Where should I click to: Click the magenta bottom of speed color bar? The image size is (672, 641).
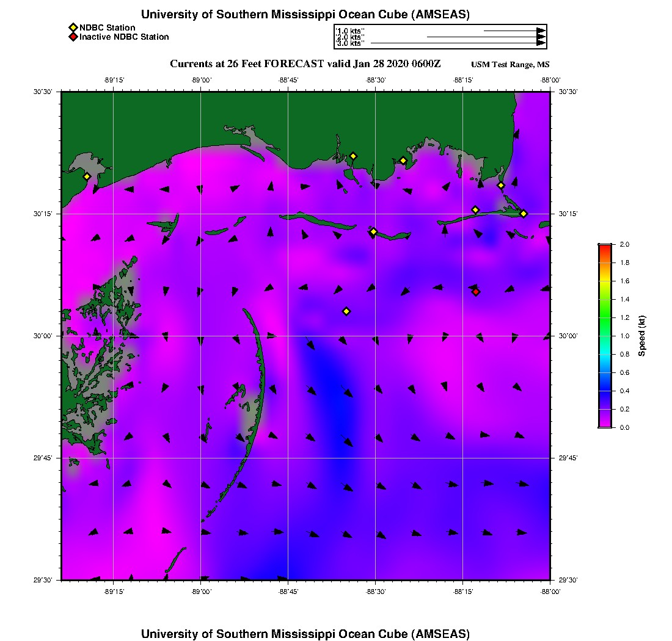pyautogui.click(x=604, y=424)
